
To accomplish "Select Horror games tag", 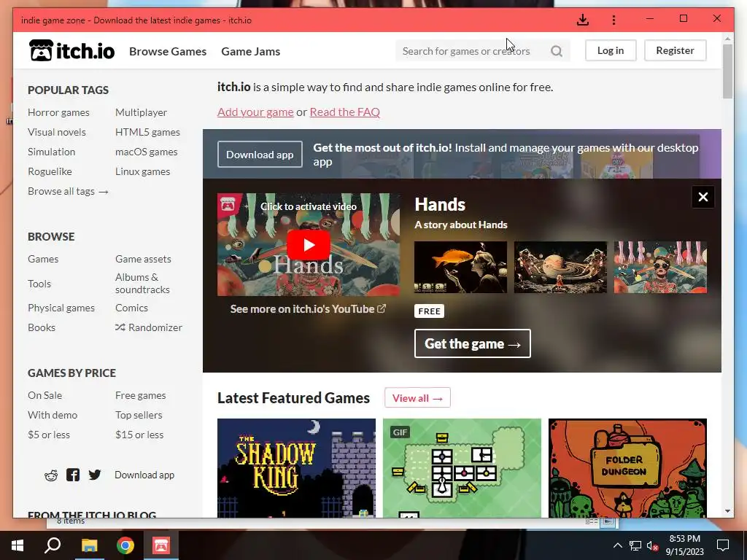I will point(58,112).
